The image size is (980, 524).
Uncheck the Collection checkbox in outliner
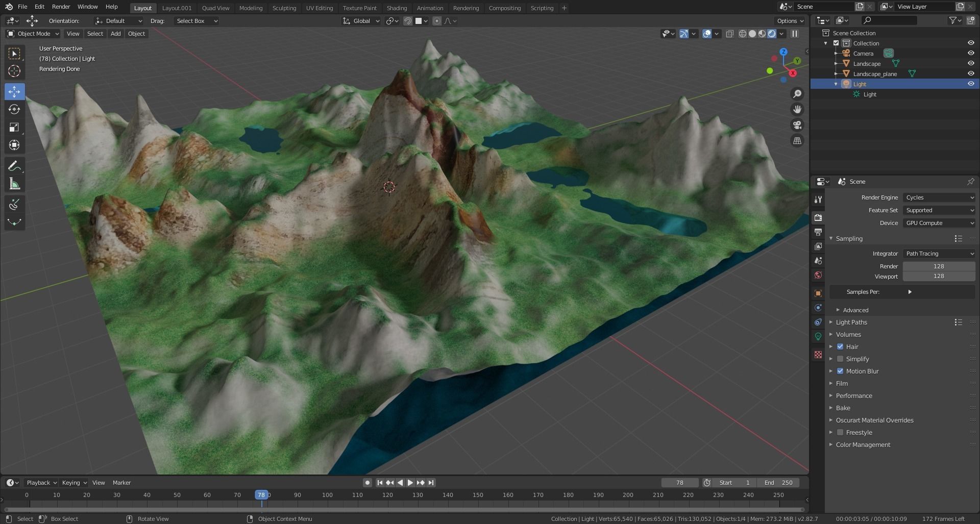836,43
